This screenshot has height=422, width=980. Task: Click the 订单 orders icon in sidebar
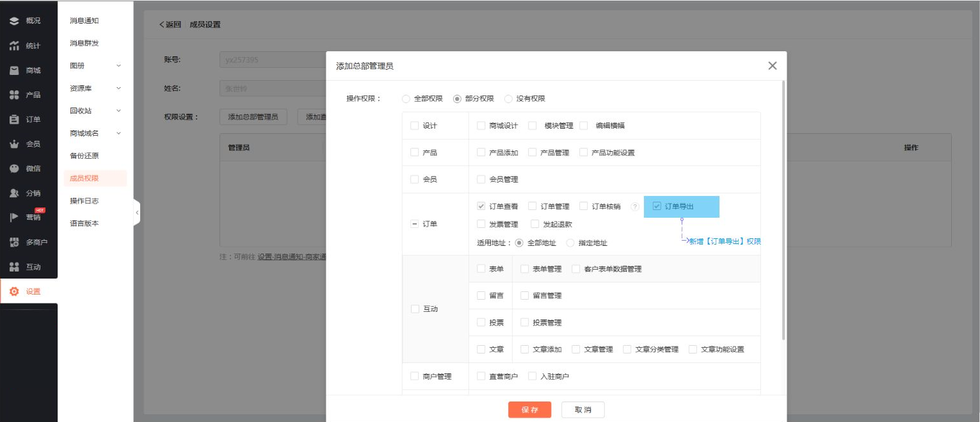click(x=14, y=120)
